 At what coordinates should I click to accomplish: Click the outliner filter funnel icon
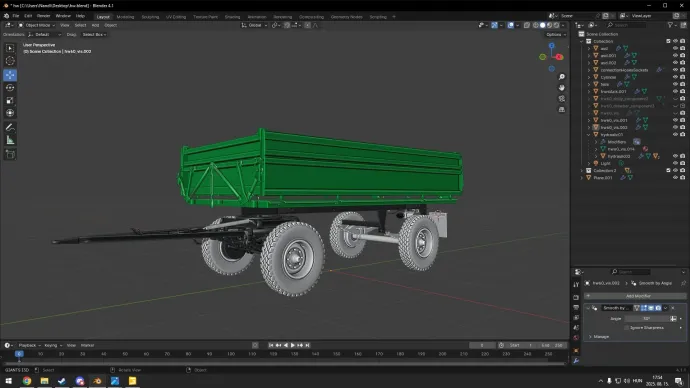click(670, 26)
